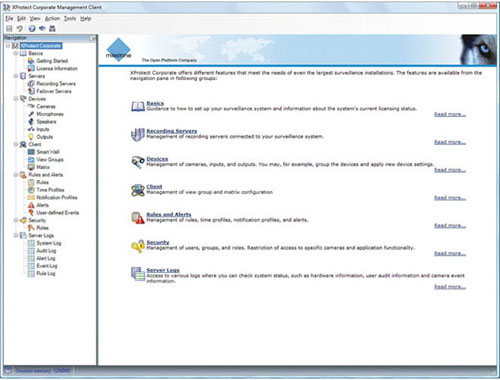Collapse the Client tree node

[x=16, y=144]
